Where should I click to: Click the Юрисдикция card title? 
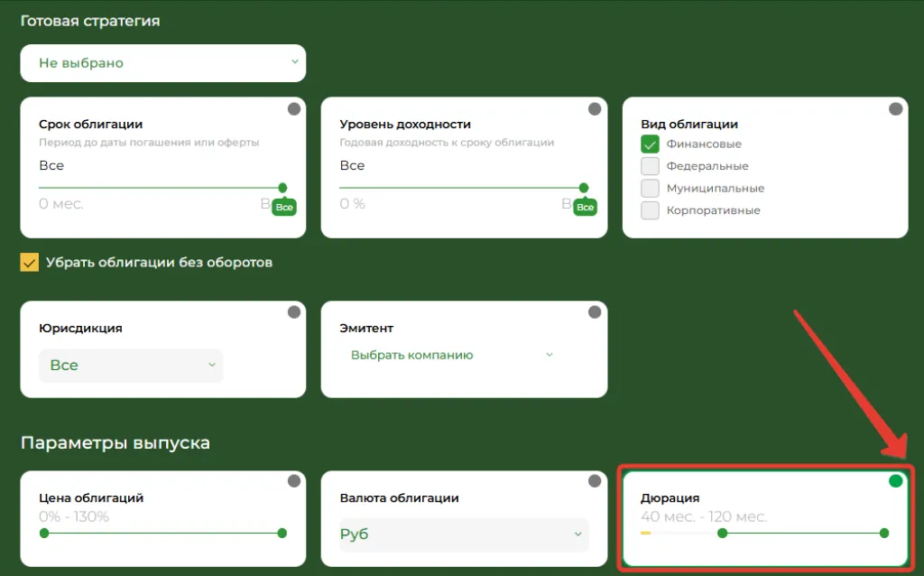click(x=80, y=329)
